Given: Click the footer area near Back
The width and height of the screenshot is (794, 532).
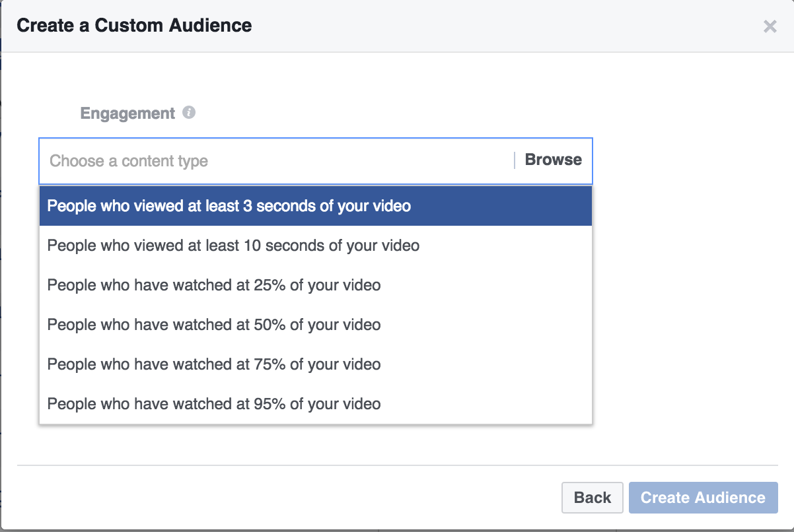Looking at the screenshot, I should [x=462, y=497].
